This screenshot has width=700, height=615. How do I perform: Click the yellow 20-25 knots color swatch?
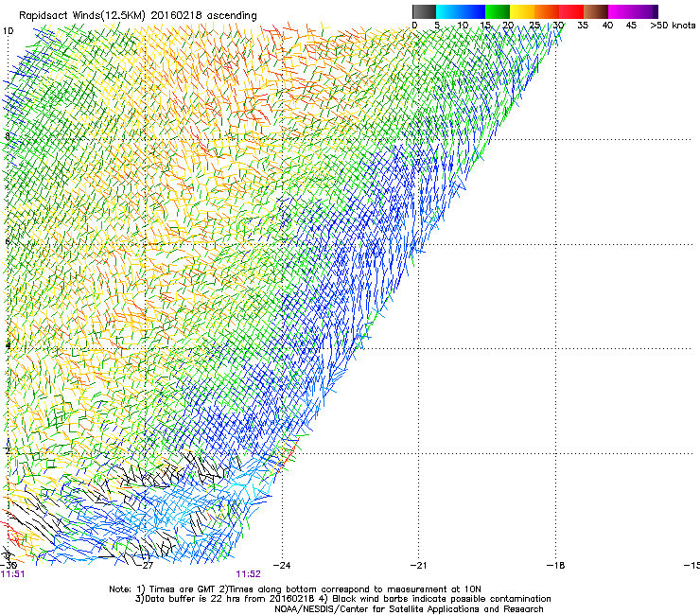pos(522,11)
